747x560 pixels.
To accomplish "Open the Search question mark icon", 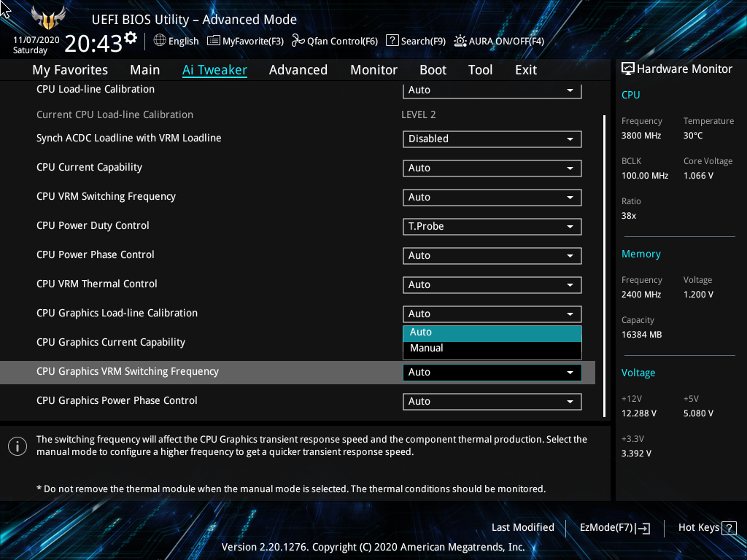I will pos(392,41).
